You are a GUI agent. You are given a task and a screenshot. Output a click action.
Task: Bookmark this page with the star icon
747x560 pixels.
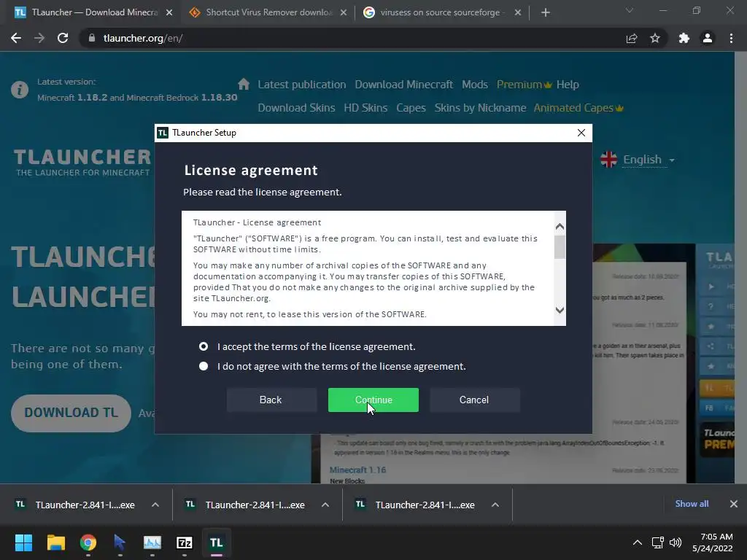[655, 38]
